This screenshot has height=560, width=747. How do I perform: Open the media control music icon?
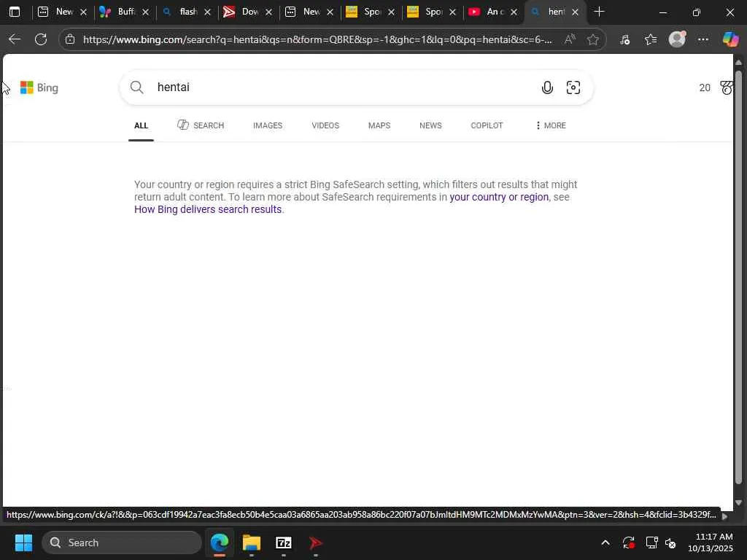coord(624,39)
